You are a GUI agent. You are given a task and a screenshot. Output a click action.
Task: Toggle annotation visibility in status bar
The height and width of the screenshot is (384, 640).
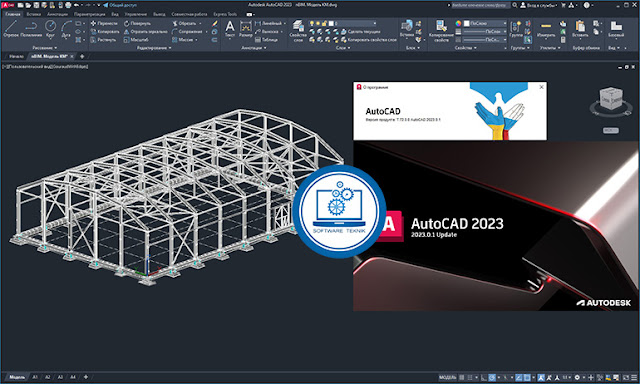coord(541,377)
